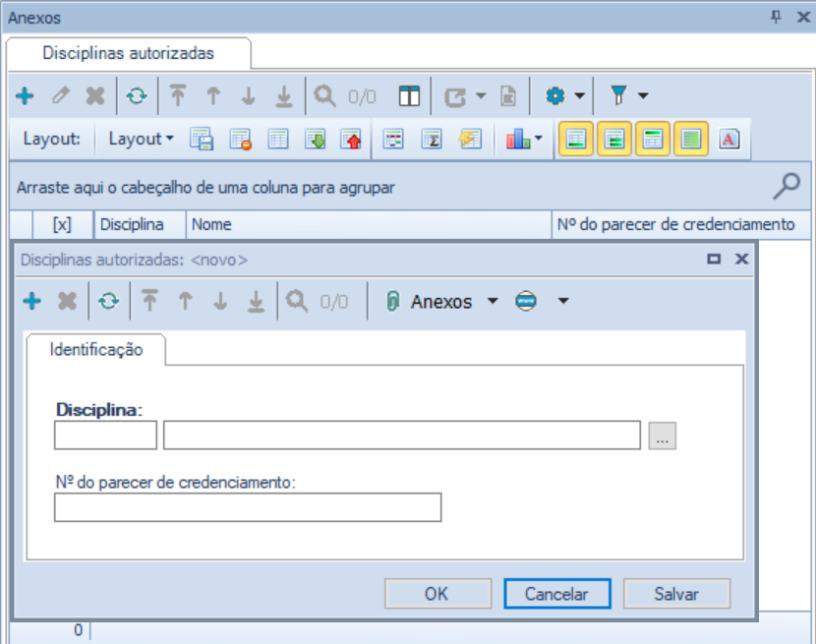Toggle fourth highlighted green-lines grid button
The height and width of the screenshot is (644, 816).
tap(691, 139)
